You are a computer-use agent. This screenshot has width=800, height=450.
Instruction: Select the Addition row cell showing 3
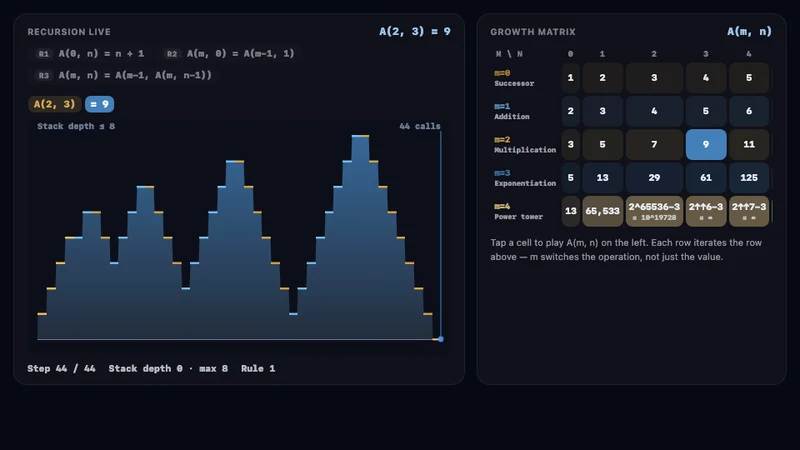point(603,111)
